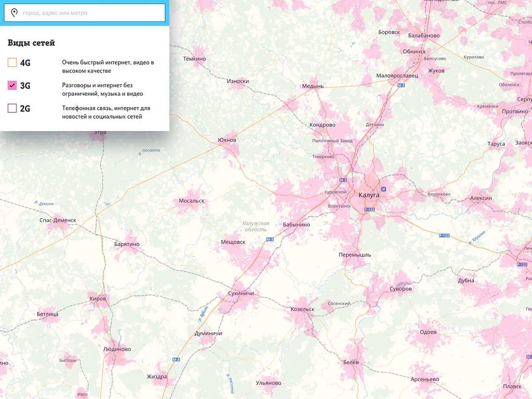Click the Кондрово label
The image size is (532, 399).
(x=322, y=125)
